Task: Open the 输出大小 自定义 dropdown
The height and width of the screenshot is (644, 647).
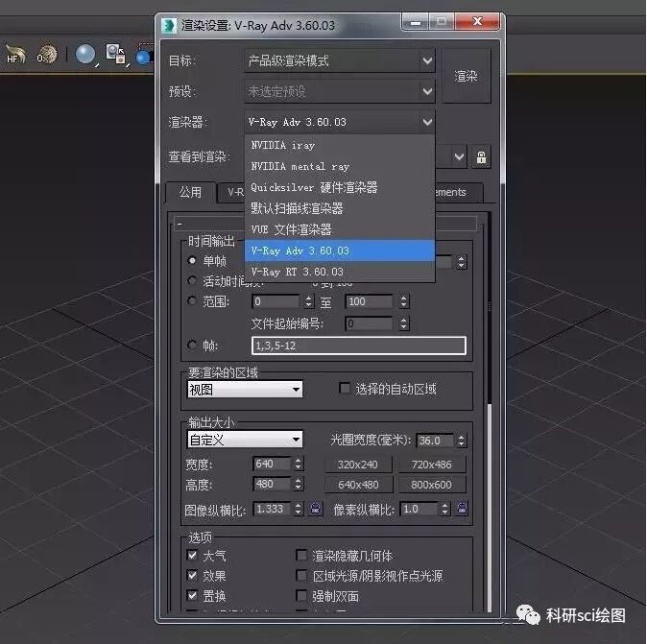Action: click(x=245, y=440)
